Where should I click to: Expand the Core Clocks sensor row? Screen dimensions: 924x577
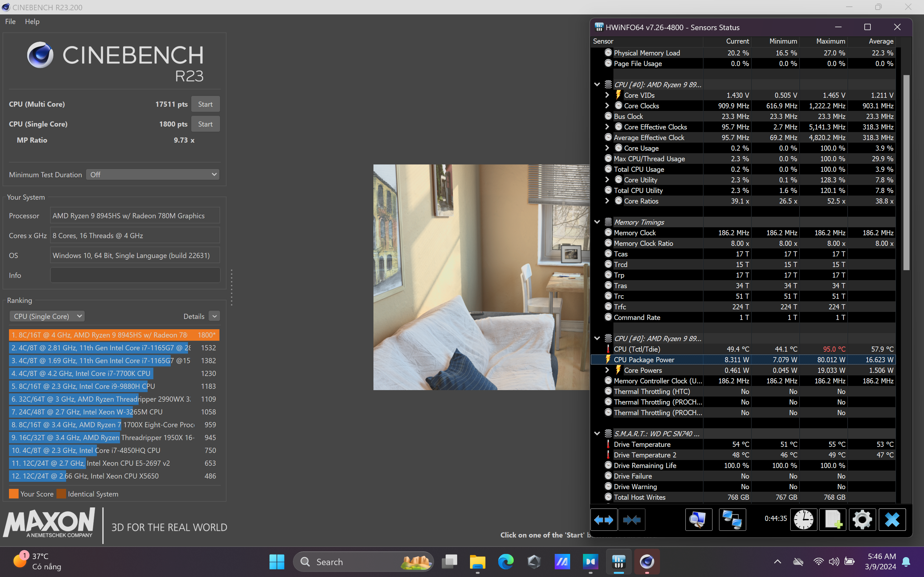tap(607, 106)
